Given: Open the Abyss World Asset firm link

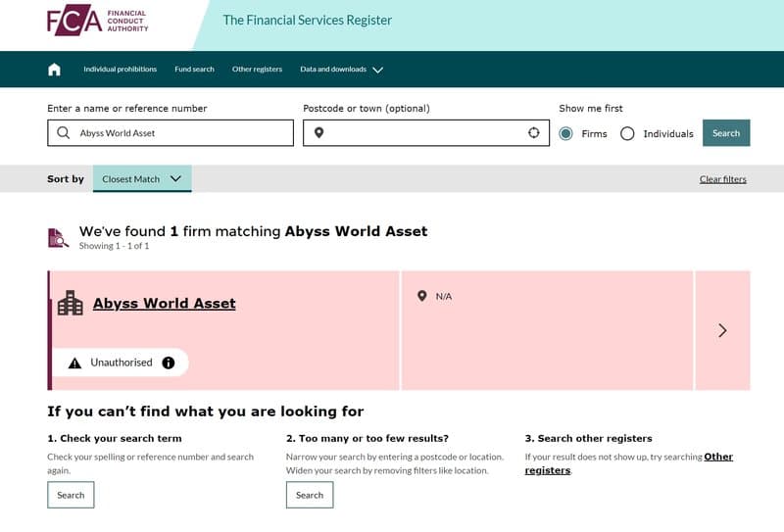Looking at the screenshot, I should [x=164, y=304].
